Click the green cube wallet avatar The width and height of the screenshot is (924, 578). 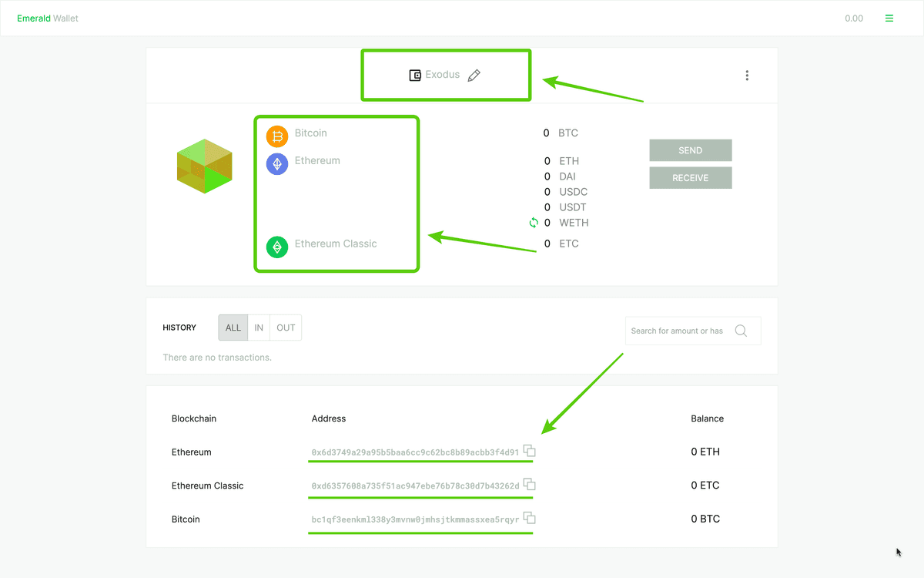[204, 166]
